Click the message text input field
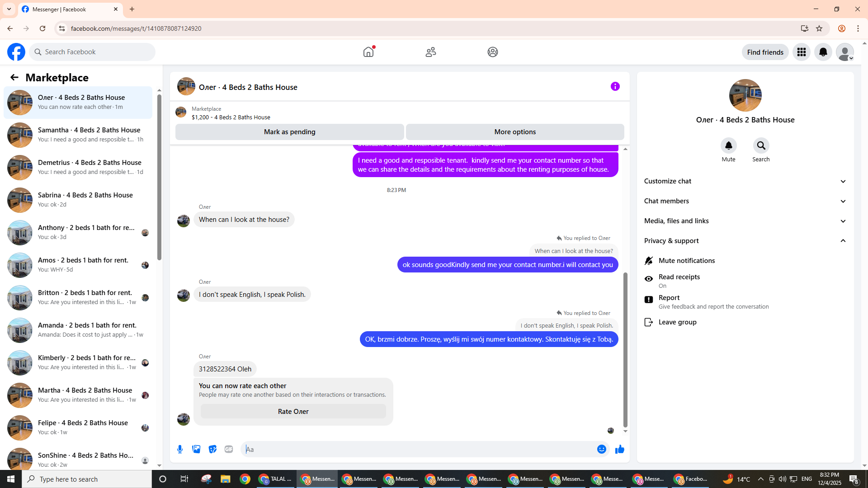The width and height of the screenshot is (868, 488). pyautogui.click(x=418, y=449)
